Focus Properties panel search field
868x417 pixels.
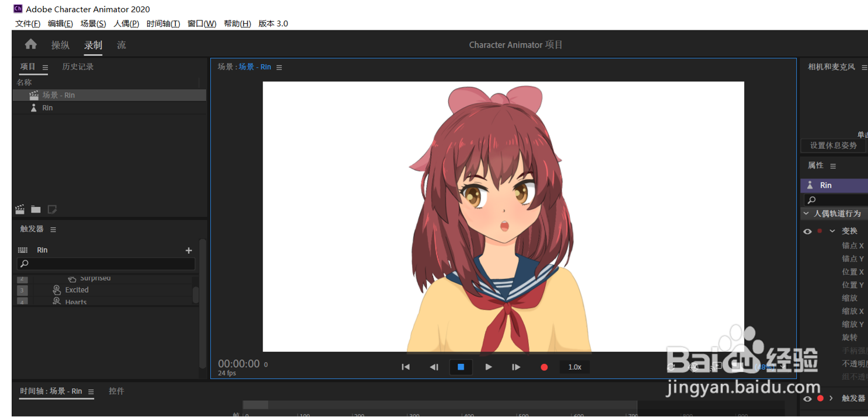coord(836,200)
